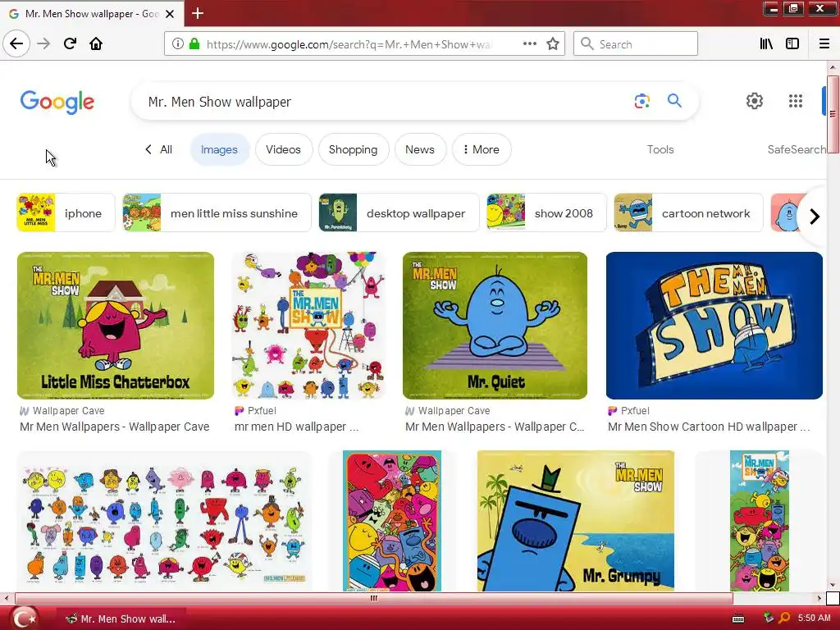Open Google quick settings gear
840x630 pixels.
755,101
